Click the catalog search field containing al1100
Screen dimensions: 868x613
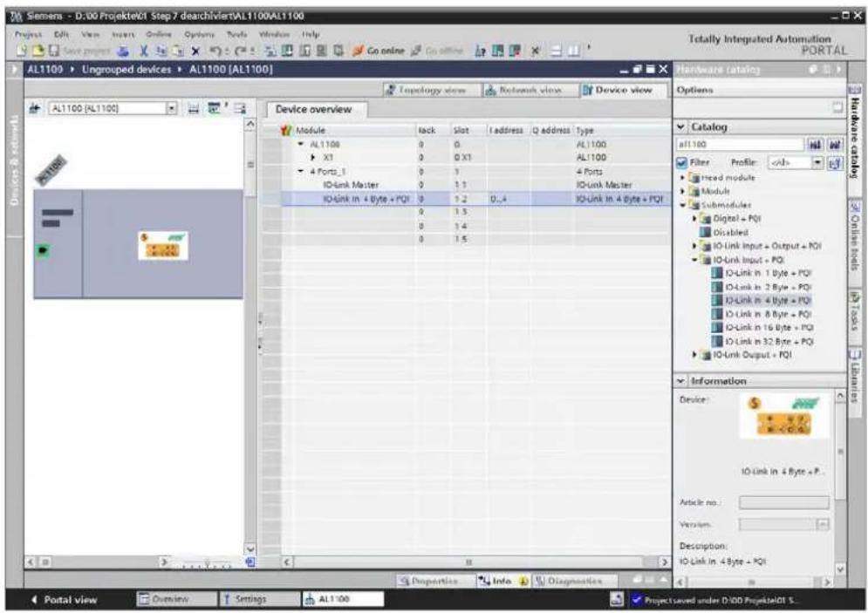740,145
